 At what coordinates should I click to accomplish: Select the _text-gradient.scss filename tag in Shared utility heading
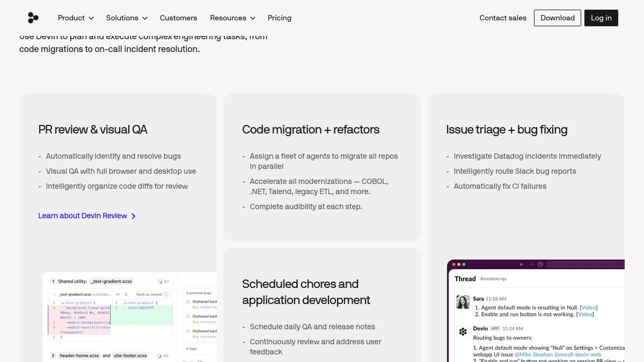[x=111, y=282]
